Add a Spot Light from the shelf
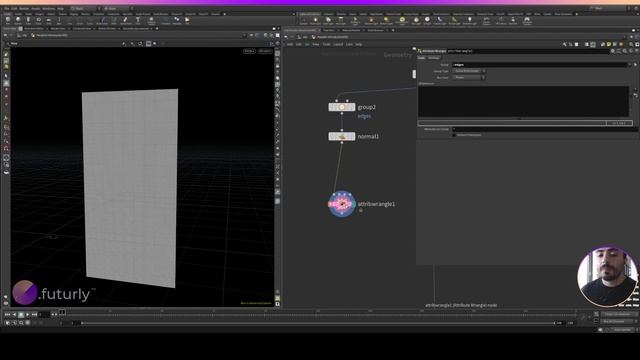 (328, 20)
